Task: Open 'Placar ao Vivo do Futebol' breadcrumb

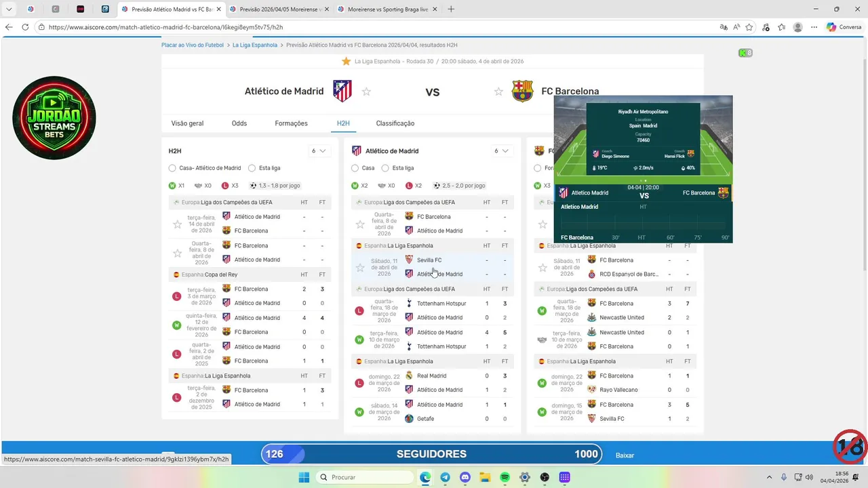Action: (x=193, y=45)
